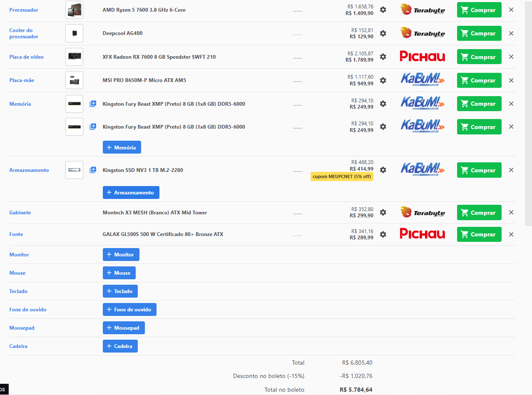The width and height of the screenshot is (532, 395).
Task: Buy MSI PRO B650M-P via Comprar
Action: click(x=479, y=80)
